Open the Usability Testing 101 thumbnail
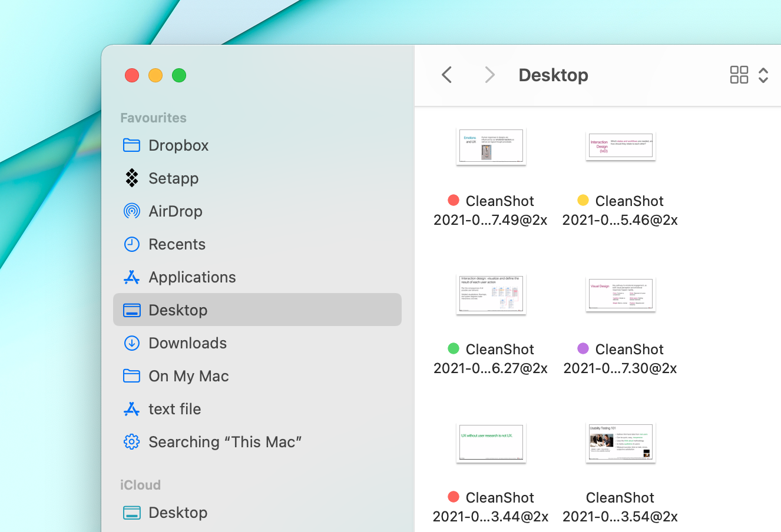 tap(620, 443)
